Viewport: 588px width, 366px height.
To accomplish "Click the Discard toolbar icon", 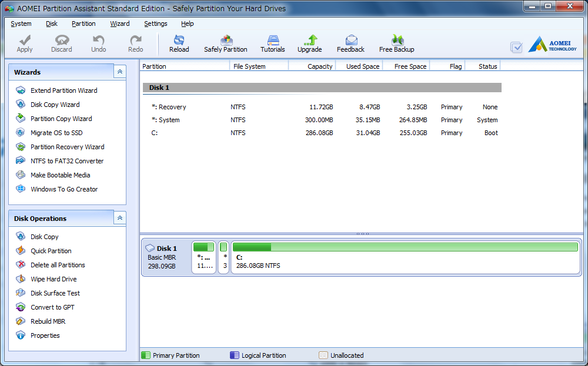I will click(x=62, y=39).
